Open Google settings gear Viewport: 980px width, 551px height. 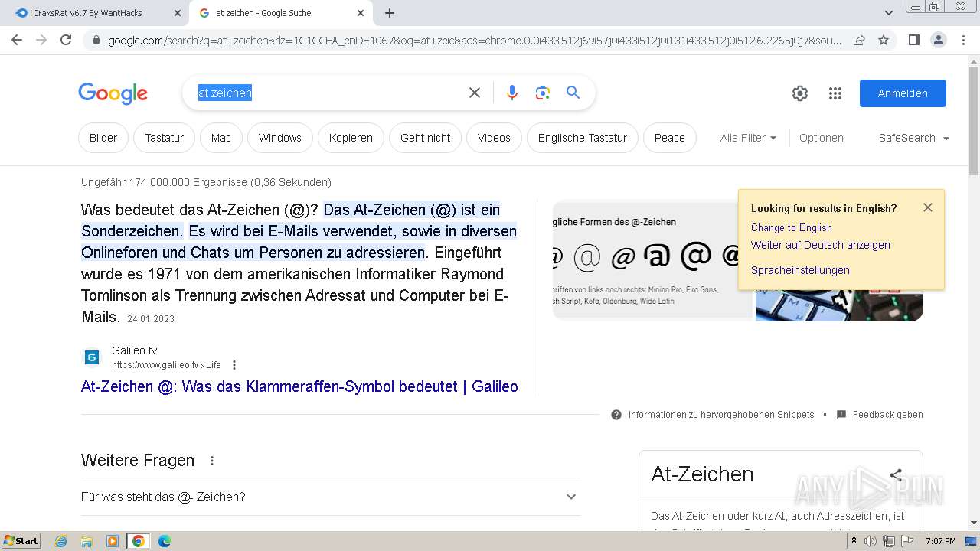click(x=800, y=93)
